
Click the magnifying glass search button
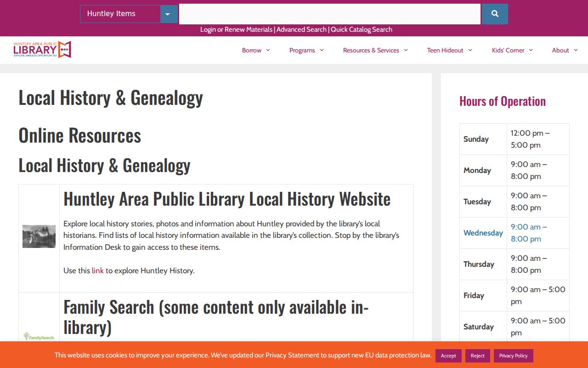pos(495,14)
